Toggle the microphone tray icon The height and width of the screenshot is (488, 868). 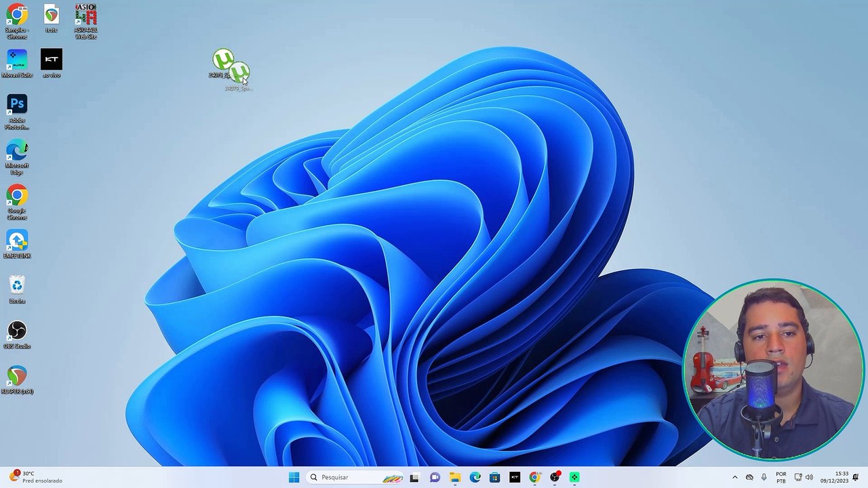[764, 477]
